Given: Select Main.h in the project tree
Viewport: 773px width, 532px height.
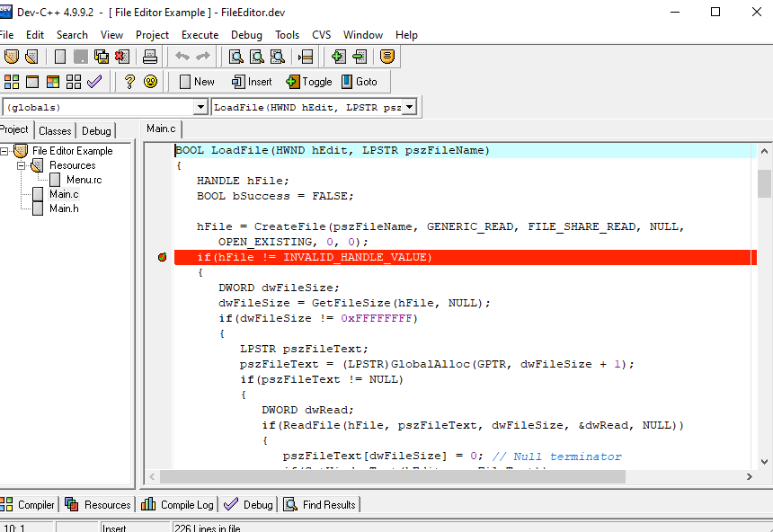Looking at the screenshot, I should 64,208.
